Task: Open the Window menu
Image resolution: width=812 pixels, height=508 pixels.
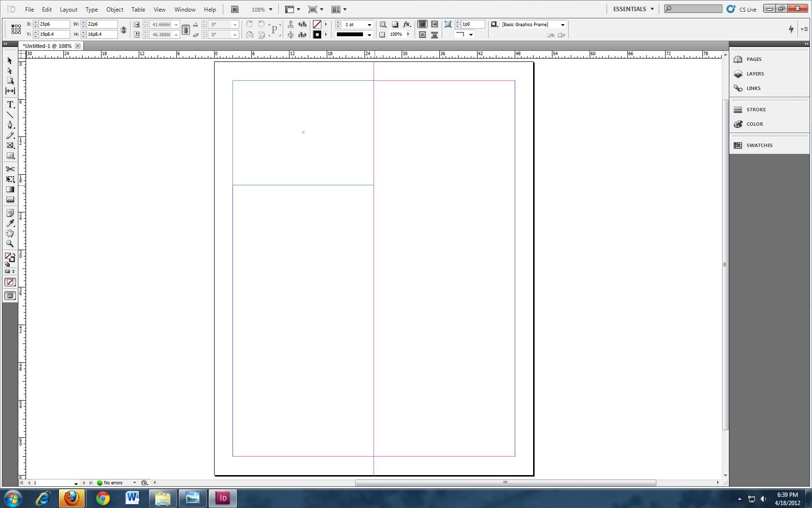Action: click(184, 9)
